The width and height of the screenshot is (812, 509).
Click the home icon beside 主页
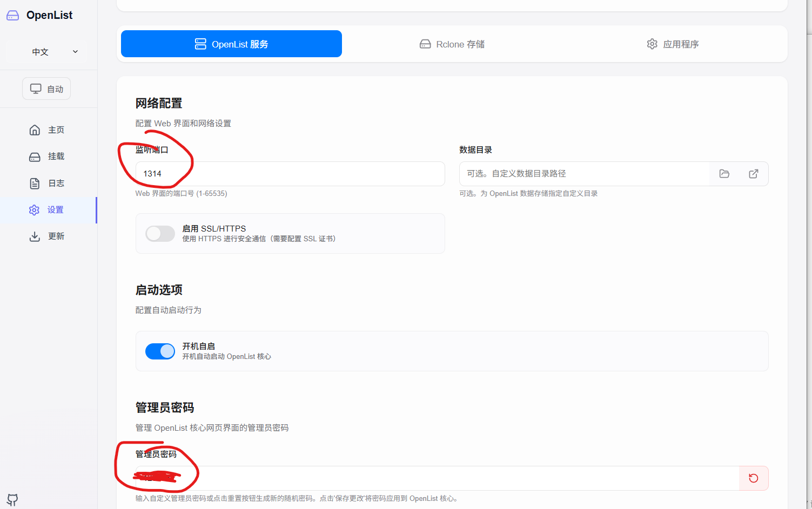[x=35, y=130]
